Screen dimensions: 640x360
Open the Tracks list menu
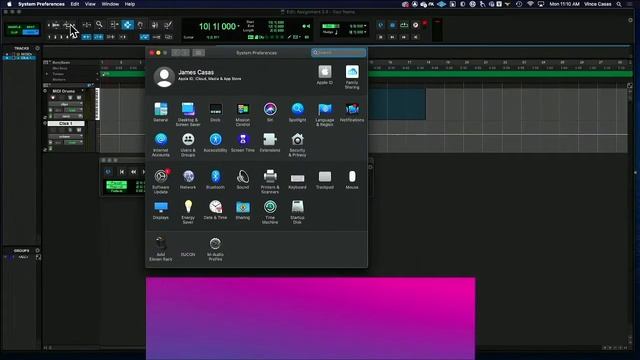click(x=37, y=48)
